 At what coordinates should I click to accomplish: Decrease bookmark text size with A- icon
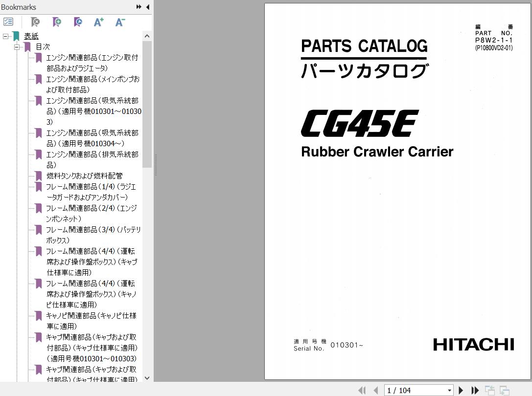(x=120, y=22)
